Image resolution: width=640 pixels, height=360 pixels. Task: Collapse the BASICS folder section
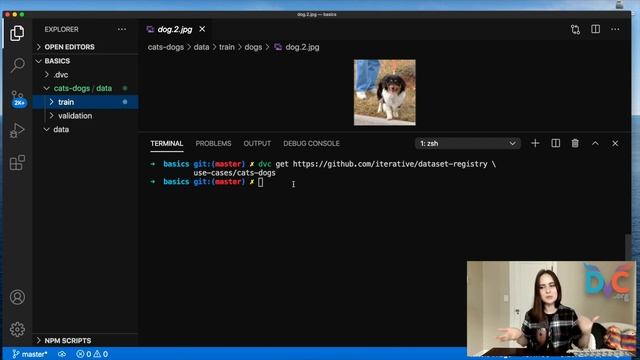pos(86,61)
